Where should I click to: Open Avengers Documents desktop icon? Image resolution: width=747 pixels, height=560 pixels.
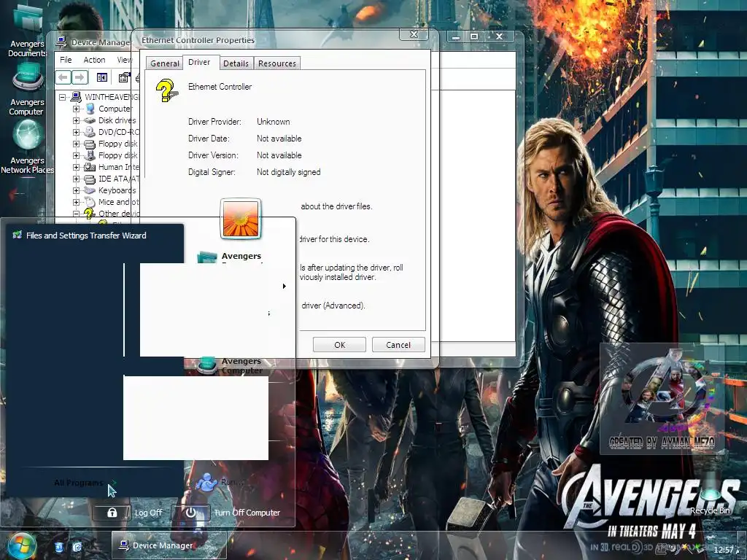pyautogui.click(x=27, y=31)
